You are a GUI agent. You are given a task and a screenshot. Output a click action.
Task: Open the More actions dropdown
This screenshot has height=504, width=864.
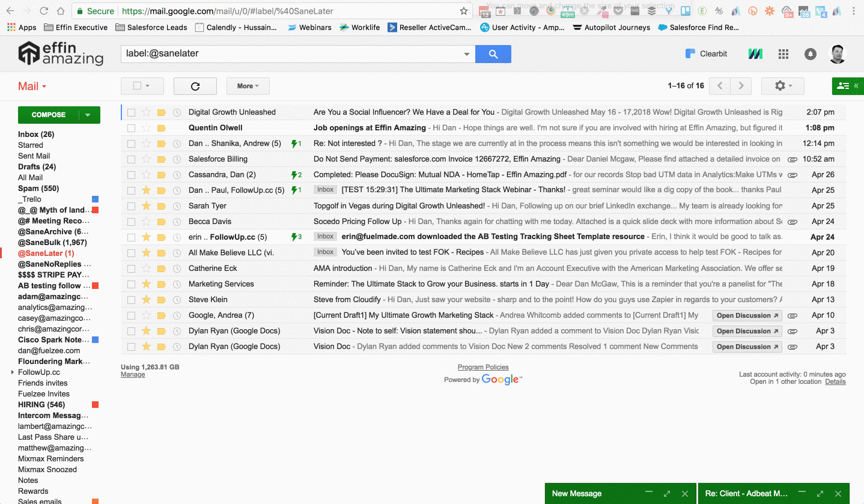248,86
